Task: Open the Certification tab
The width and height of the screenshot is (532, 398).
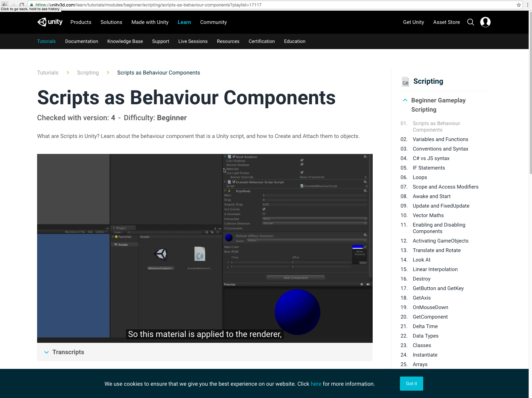Action: 262,41
